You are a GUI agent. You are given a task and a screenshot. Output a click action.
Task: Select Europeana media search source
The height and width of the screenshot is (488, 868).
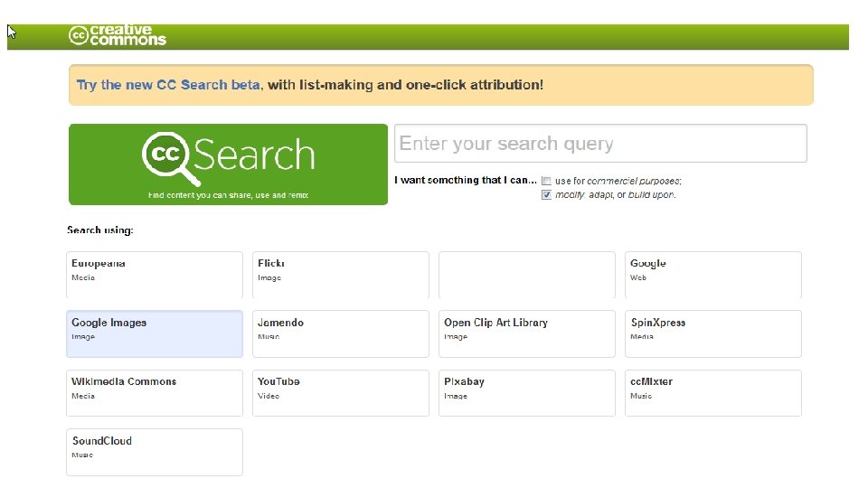(x=155, y=275)
